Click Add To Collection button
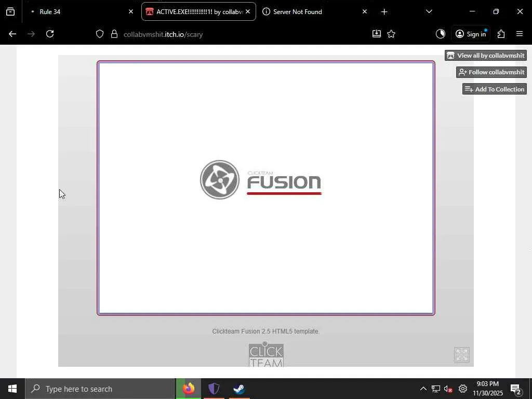 pos(495,89)
